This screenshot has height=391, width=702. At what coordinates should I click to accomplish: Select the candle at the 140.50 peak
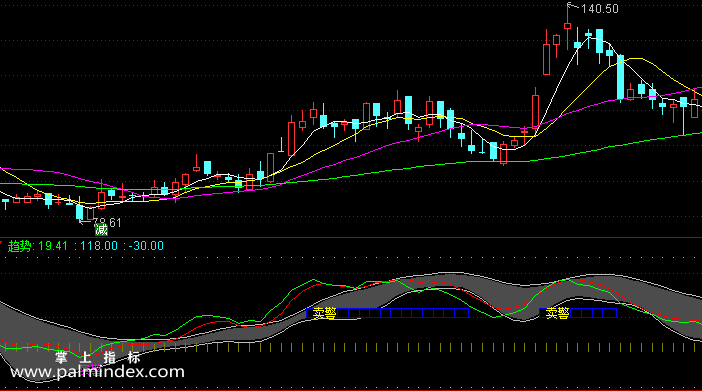click(567, 27)
